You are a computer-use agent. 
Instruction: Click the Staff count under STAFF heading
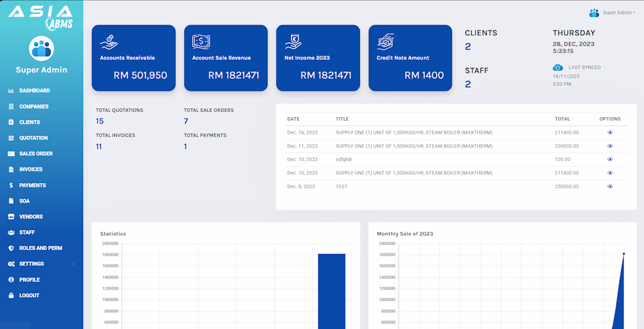coord(468,84)
